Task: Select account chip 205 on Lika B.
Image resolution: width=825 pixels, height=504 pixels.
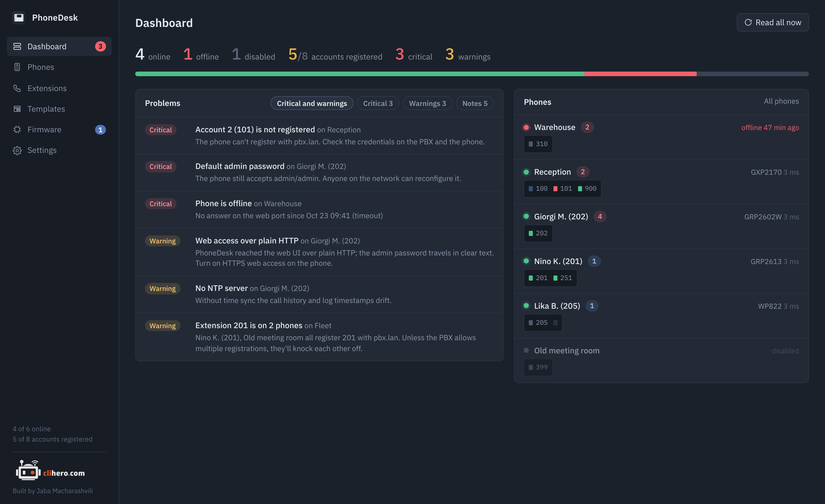Action: [538, 323]
